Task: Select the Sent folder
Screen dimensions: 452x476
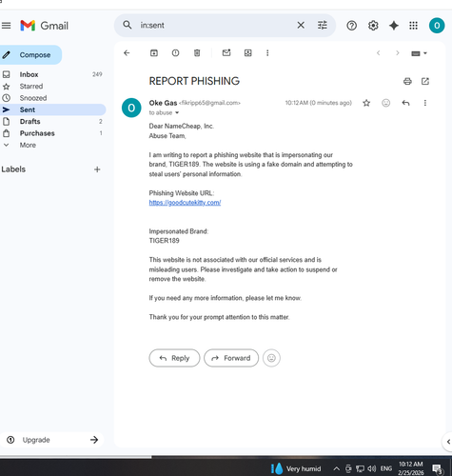Action: 52,109
